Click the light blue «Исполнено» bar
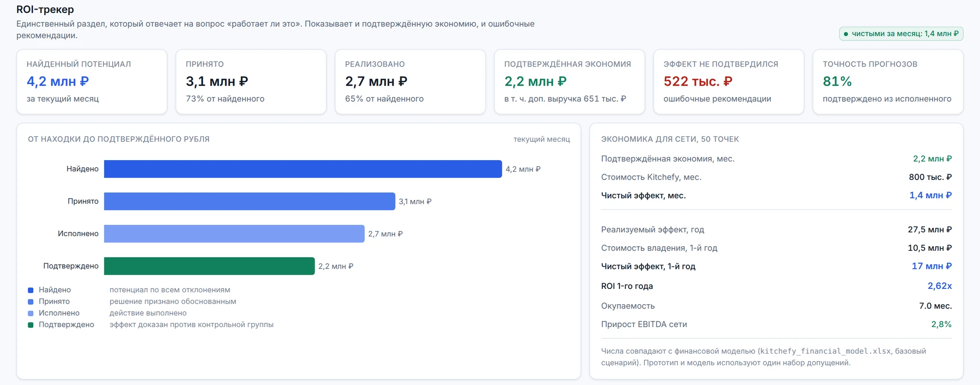980x385 pixels. coord(234,234)
